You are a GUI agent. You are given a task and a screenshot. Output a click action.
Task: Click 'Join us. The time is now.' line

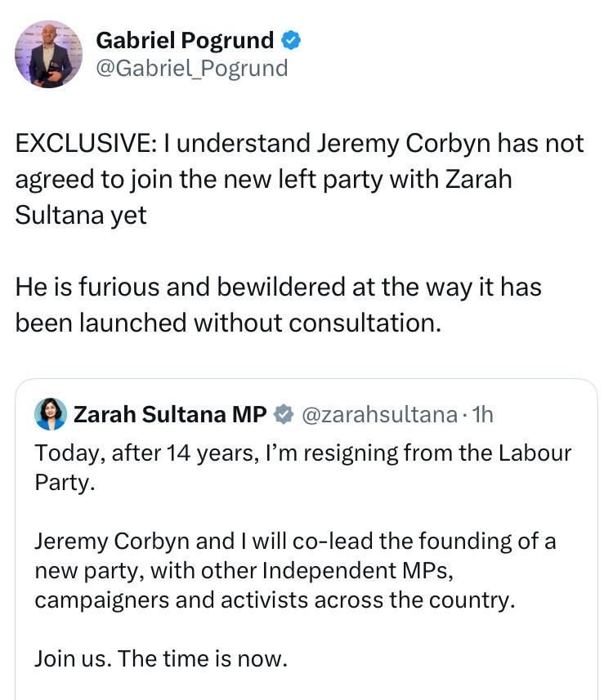tap(161, 658)
